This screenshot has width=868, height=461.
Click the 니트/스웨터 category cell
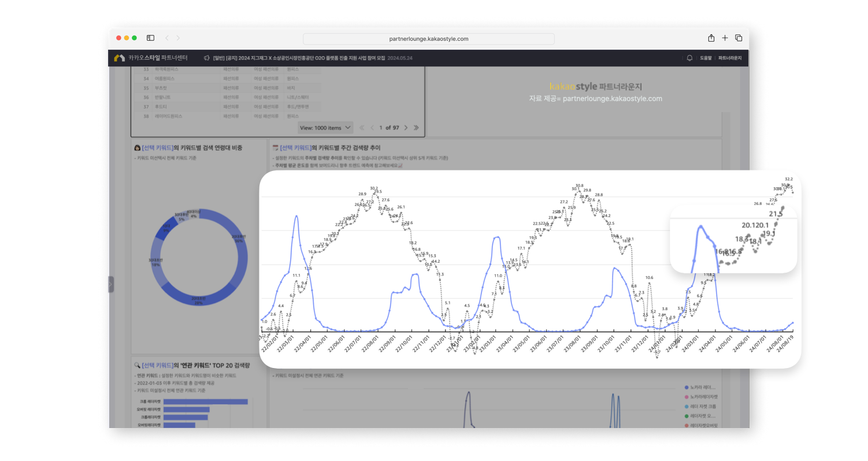tap(298, 97)
